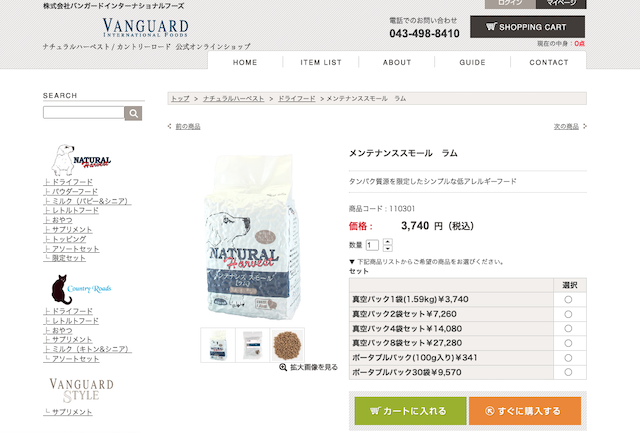The height and width of the screenshot is (433, 640).
Task: Open the ITEM LIST navigation tab
Action: pyautogui.click(x=321, y=62)
